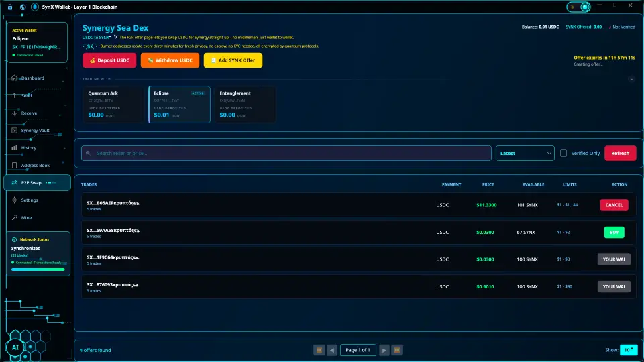Jump to the last page of offers
Image resolution: width=644 pixels, height=362 pixels.
point(396,350)
